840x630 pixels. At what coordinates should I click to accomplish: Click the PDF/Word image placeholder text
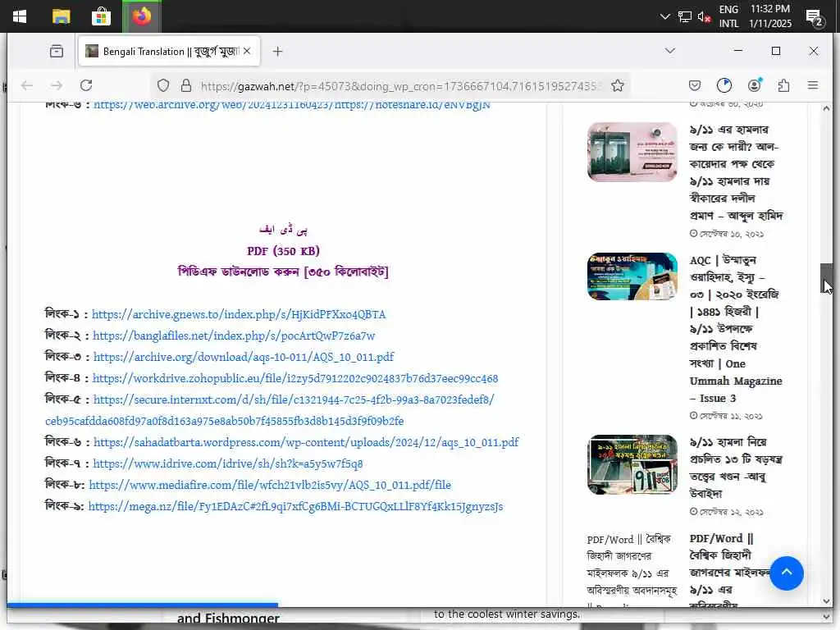(x=632, y=571)
